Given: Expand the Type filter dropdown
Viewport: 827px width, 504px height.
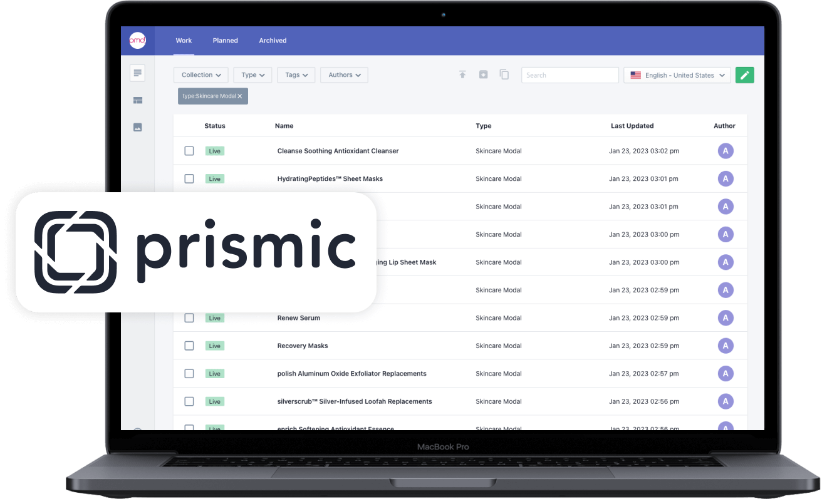Looking at the screenshot, I should tap(253, 75).
